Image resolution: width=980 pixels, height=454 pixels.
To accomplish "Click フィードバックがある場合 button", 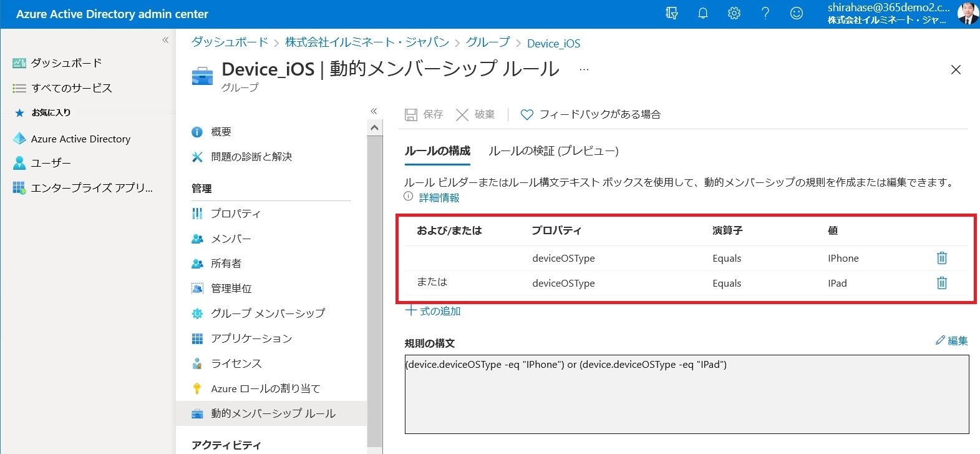I will point(591,114).
